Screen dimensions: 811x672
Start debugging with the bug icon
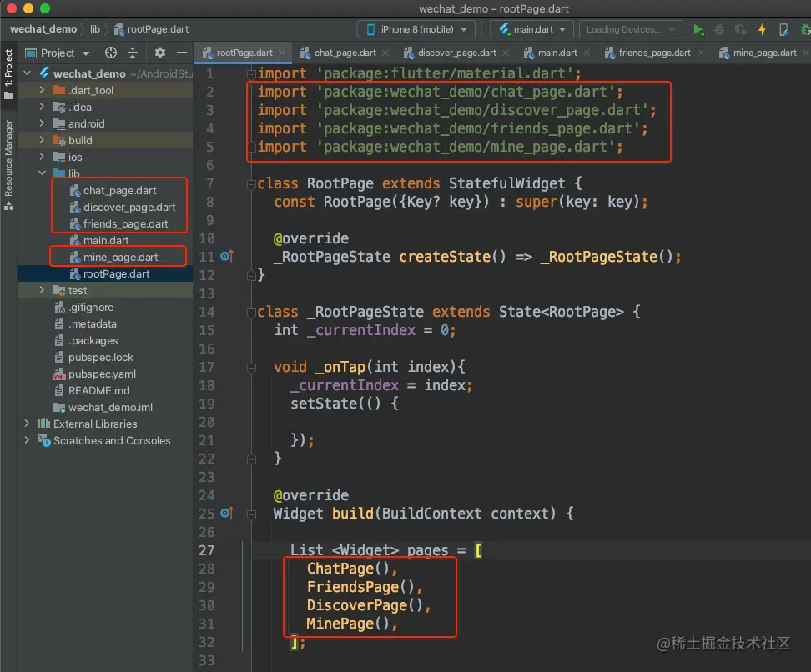point(719,29)
